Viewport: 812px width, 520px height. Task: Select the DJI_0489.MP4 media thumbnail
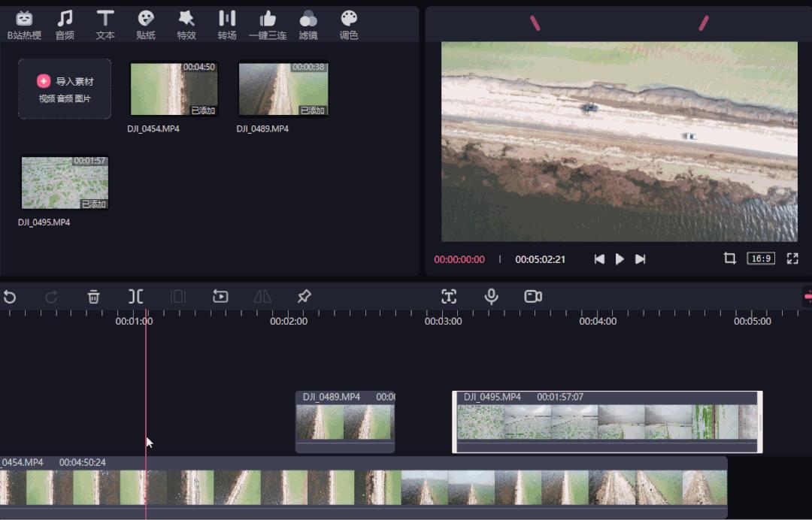[283, 89]
